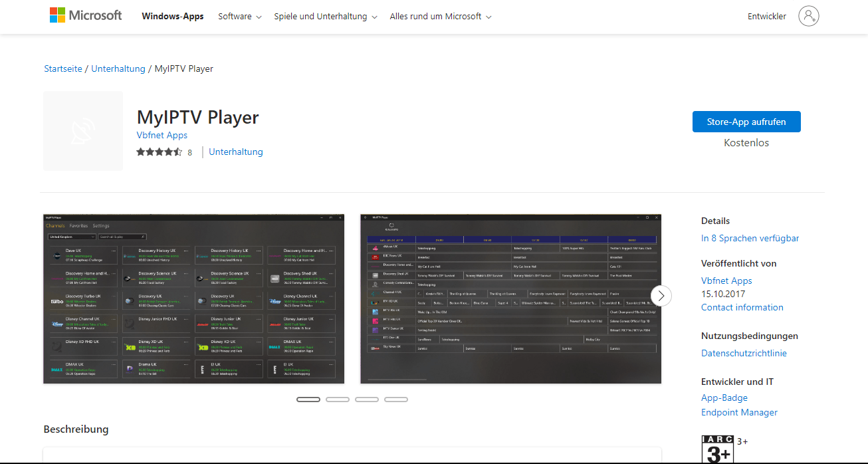Select third carousel page indicator
This screenshot has height=464, width=868.
click(367, 400)
